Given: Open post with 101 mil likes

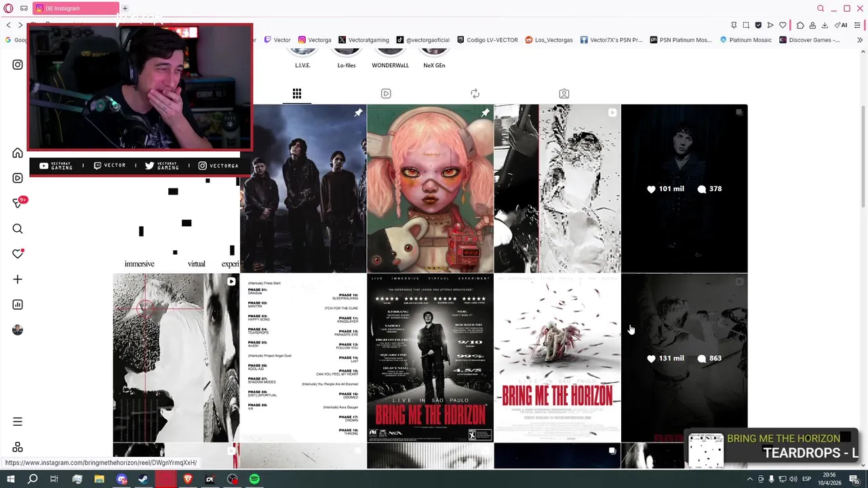Looking at the screenshot, I should (684, 188).
